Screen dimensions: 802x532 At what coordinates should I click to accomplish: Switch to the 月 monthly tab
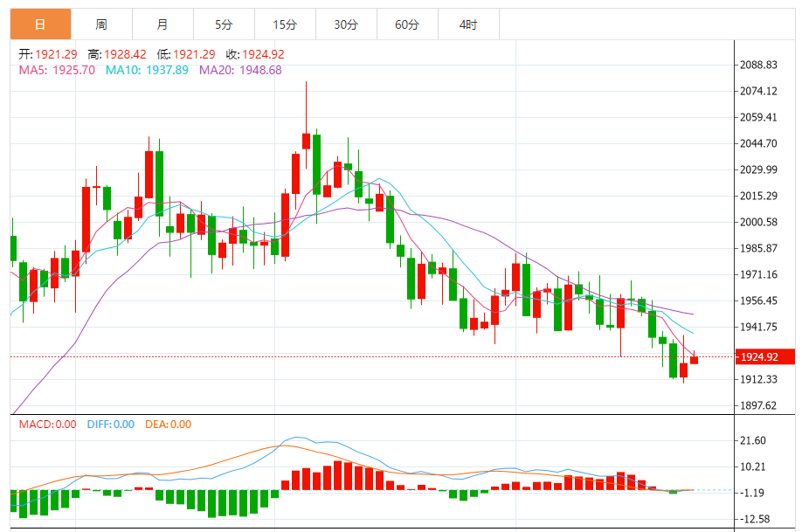(x=162, y=24)
